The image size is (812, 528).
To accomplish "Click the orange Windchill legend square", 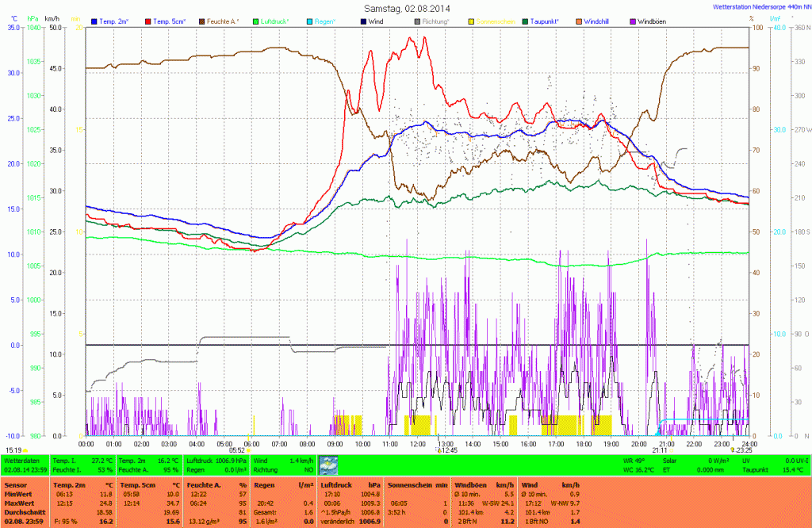I will [577, 21].
